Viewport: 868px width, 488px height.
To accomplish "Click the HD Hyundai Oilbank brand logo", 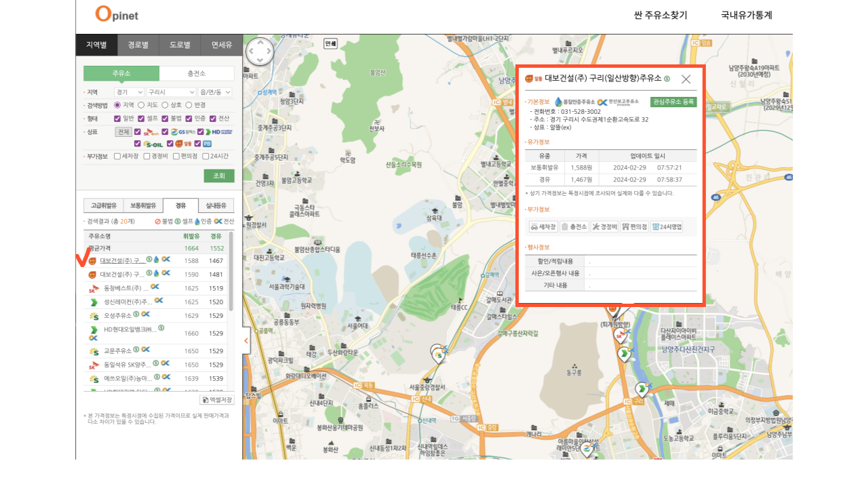I will coord(218,132).
